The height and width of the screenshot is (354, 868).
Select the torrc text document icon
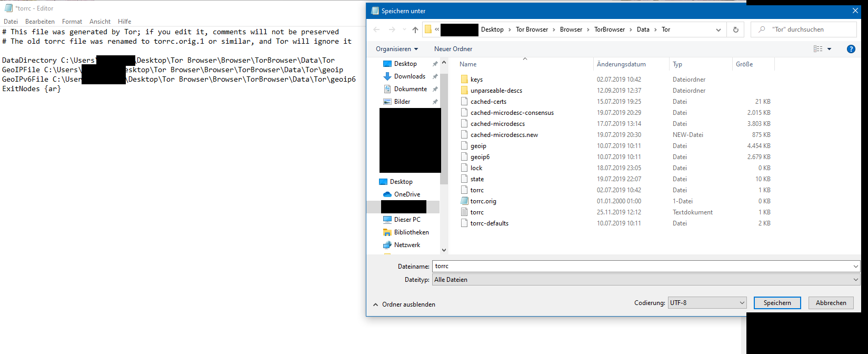[464, 212]
